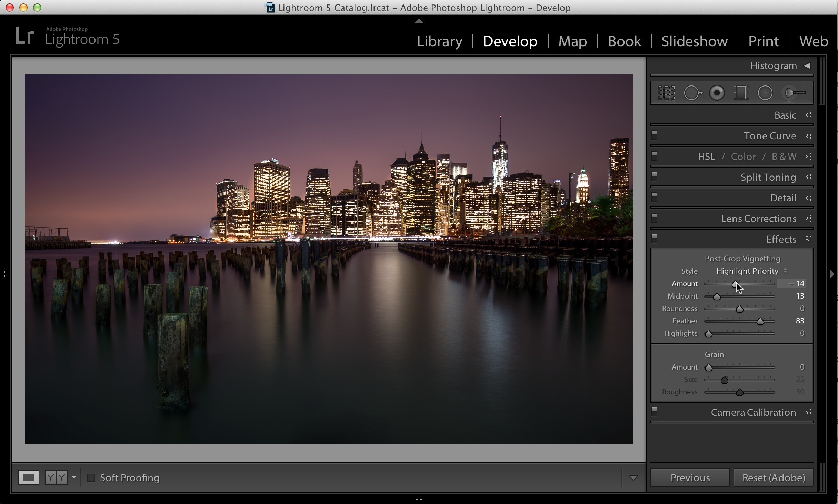
Task: Open the toolbar content dropdown arrow
Action: [633, 477]
